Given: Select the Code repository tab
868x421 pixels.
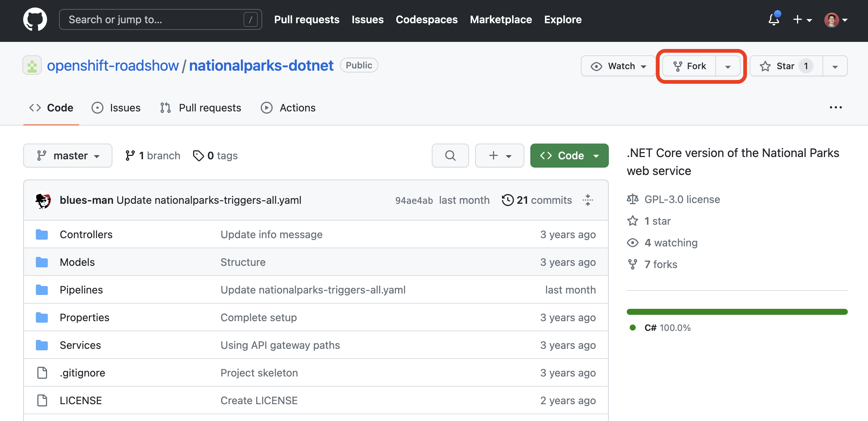Looking at the screenshot, I should pos(51,108).
